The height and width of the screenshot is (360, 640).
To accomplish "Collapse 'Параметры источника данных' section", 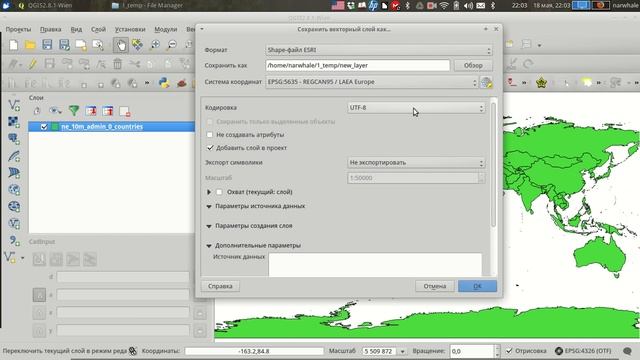I will pos(209,207).
